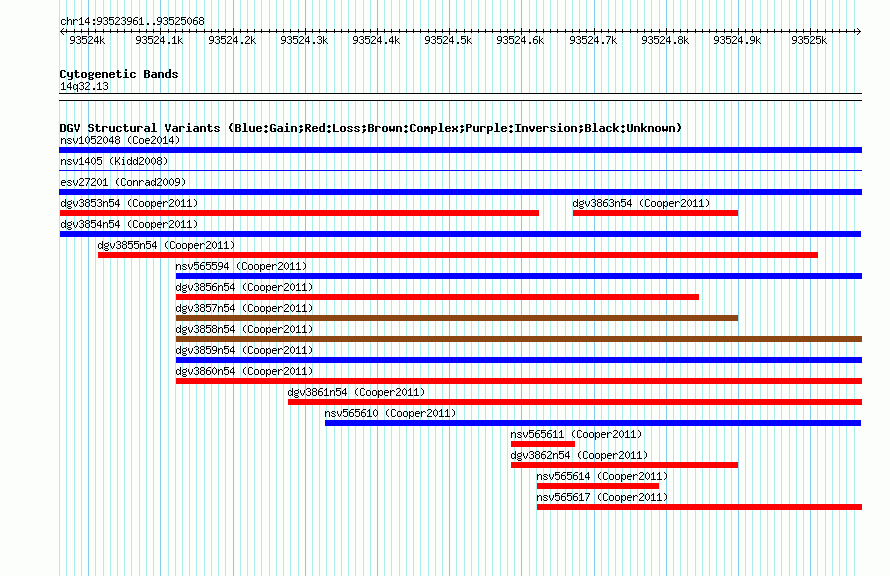
Task: Click the dgv3860n54 (Cooper2011) label
Action: (x=244, y=371)
